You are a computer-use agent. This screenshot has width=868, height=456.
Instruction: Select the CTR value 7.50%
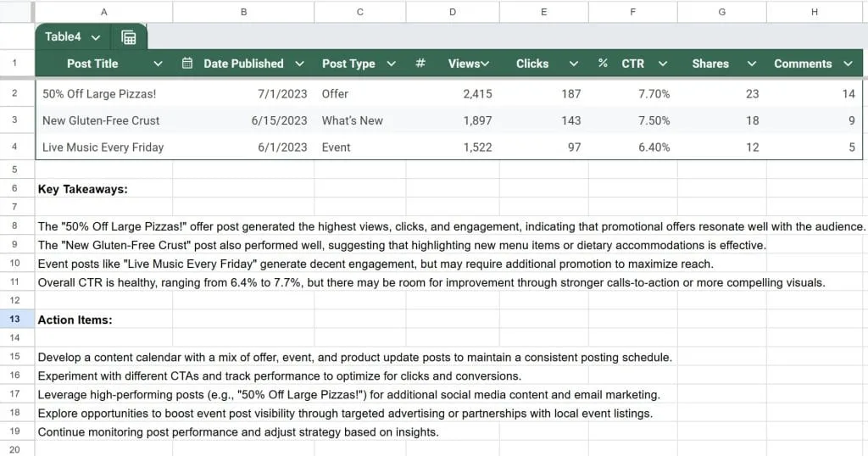tap(632, 120)
